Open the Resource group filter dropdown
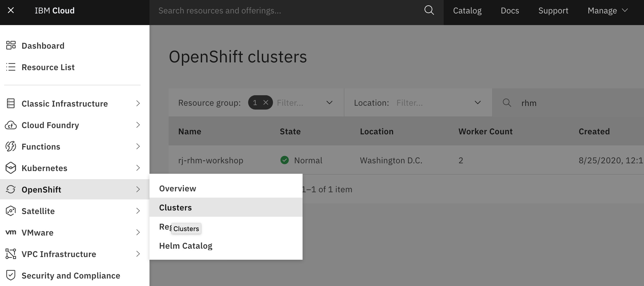 click(x=329, y=103)
